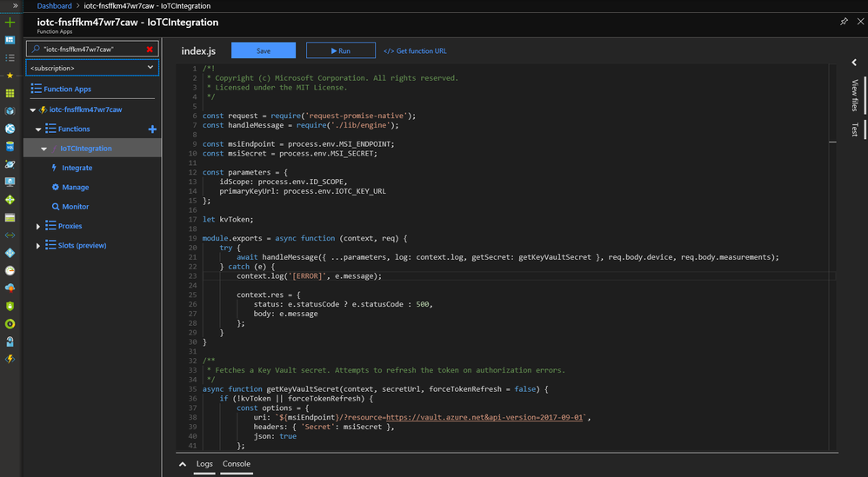868x477 pixels.
Task: Expand the Slots (preview) node
Action: click(x=38, y=246)
